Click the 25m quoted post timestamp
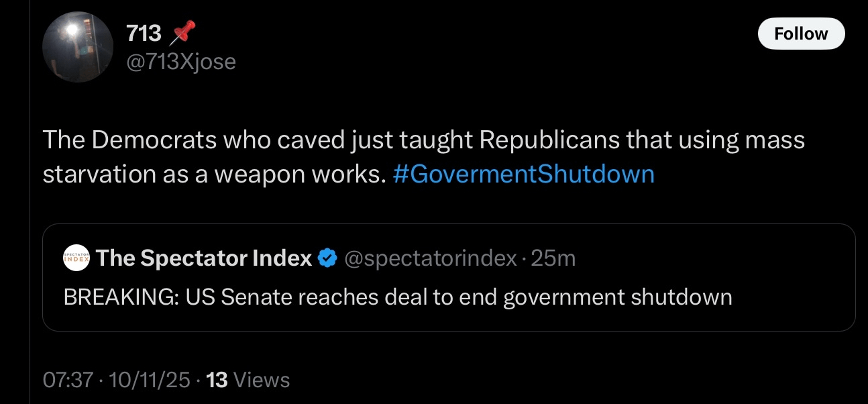This screenshot has height=404, width=868. click(553, 258)
